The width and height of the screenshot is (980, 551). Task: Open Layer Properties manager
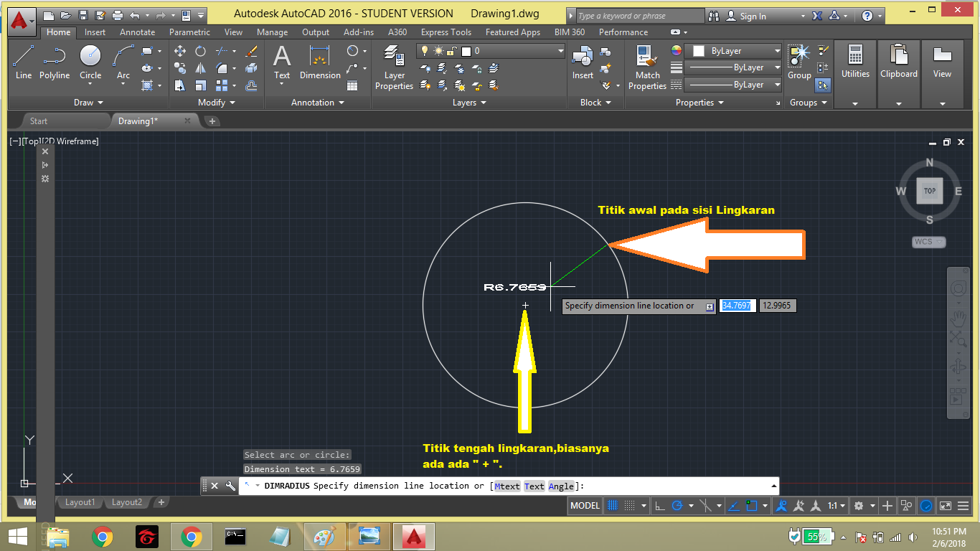[x=394, y=67]
